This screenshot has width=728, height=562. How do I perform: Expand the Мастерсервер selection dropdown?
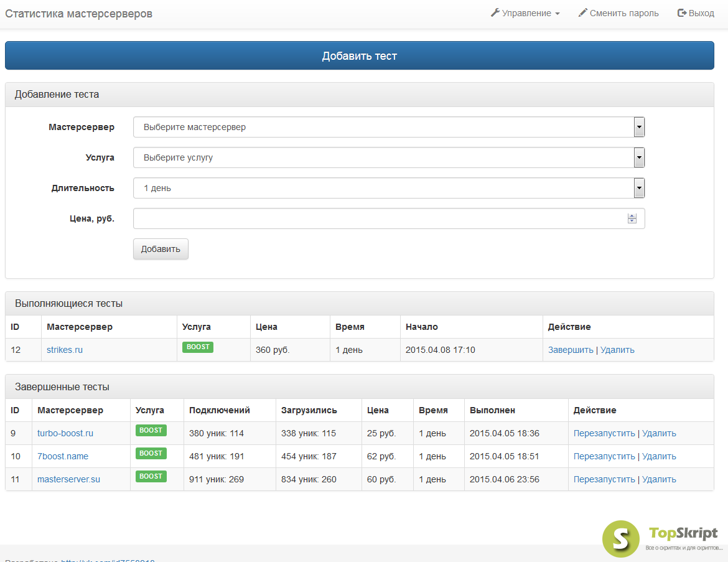point(389,127)
